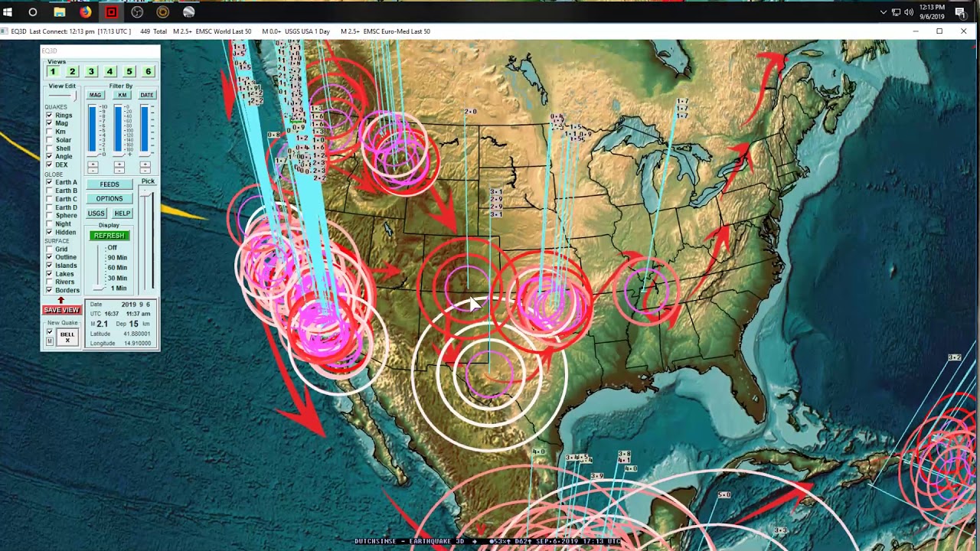This screenshot has height=551, width=980.
Task: Filter quakes by DATE button
Action: pyautogui.click(x=147, y=95)
